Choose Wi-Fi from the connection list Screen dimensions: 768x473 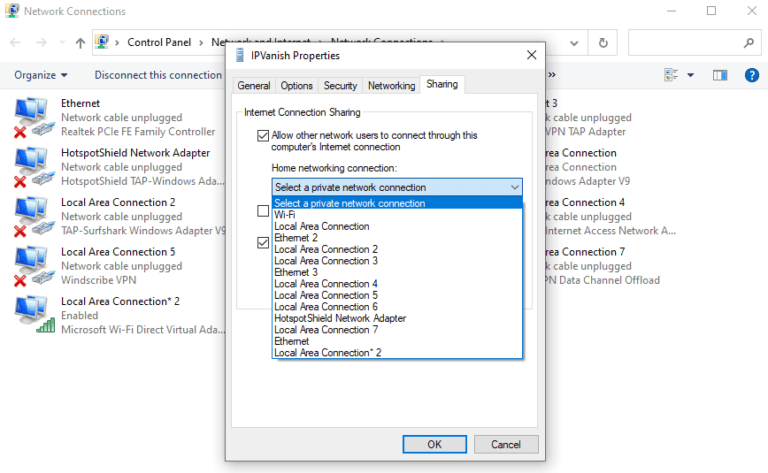coord(285,215)
